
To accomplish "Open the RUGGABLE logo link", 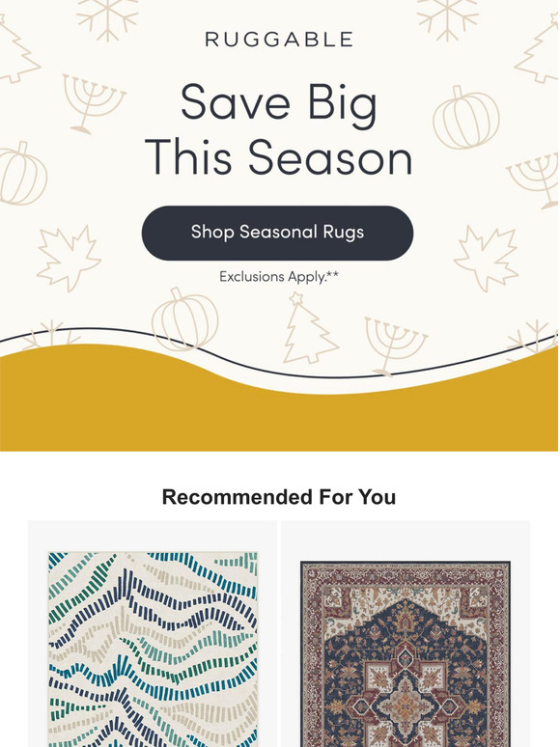I will point(279,40).
